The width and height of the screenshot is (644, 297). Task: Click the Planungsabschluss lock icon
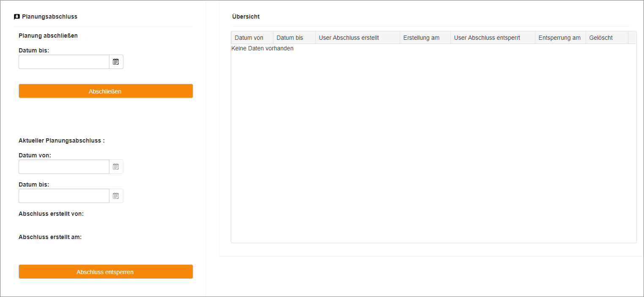point(17,17)
